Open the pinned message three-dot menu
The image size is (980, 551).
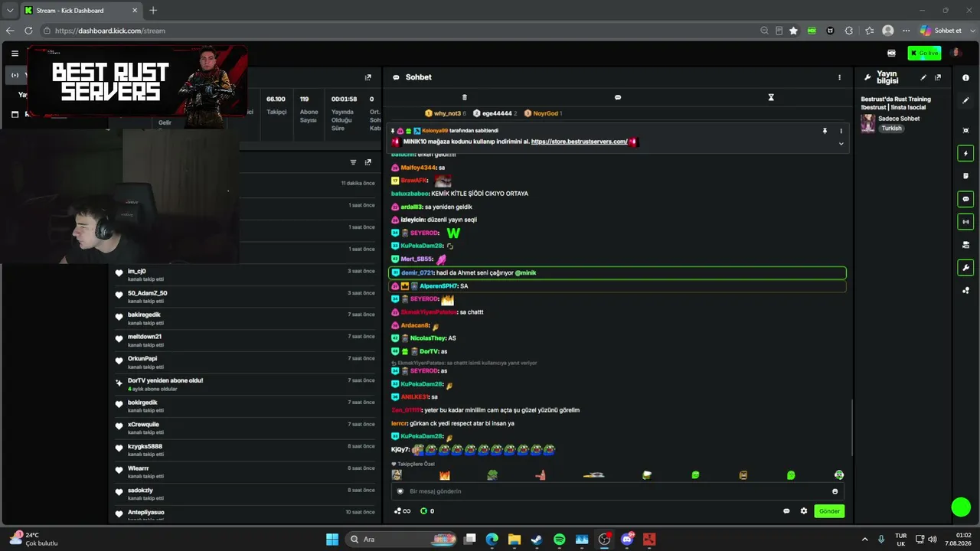pyautogui.click(x=841, y=131)
